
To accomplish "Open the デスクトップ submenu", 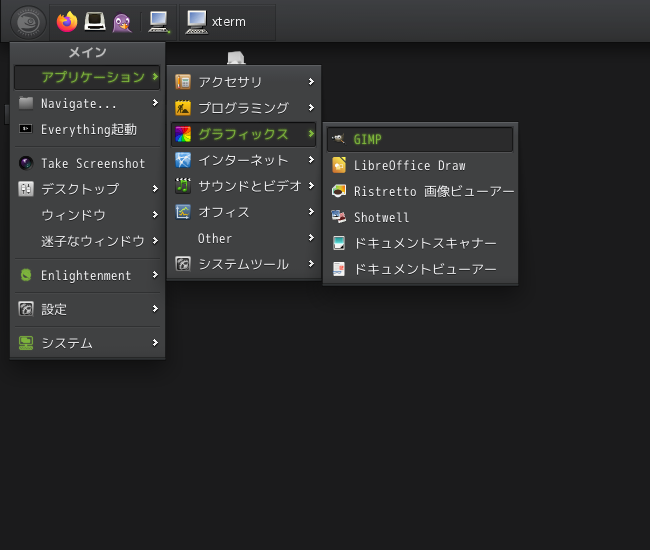I will click(x=87, y=189).
